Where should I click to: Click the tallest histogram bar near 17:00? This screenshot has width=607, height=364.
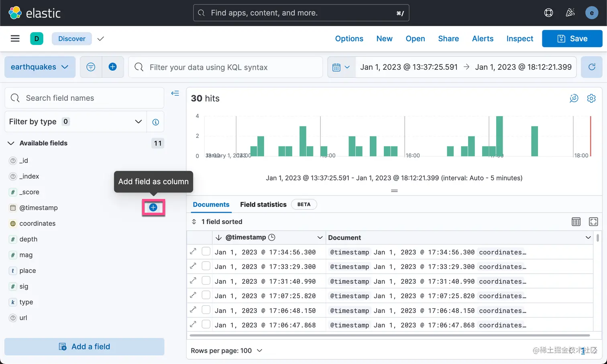click(x=499, y=136)
